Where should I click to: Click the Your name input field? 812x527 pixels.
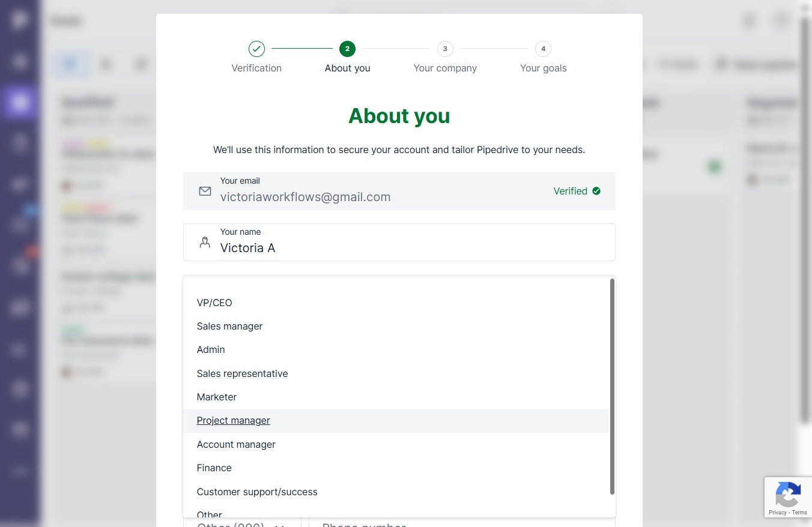point(399,242)
